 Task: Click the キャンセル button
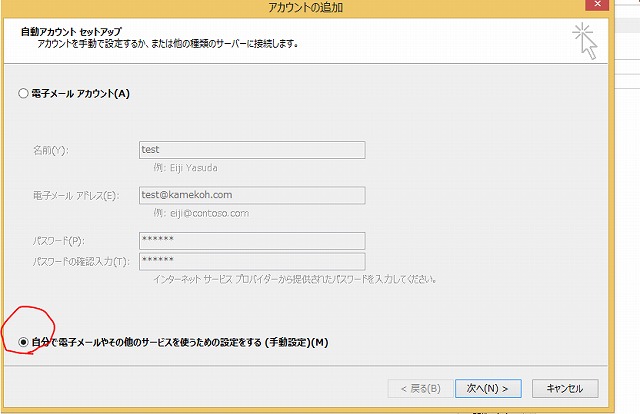pyautogui.click(x=565, y=388)
